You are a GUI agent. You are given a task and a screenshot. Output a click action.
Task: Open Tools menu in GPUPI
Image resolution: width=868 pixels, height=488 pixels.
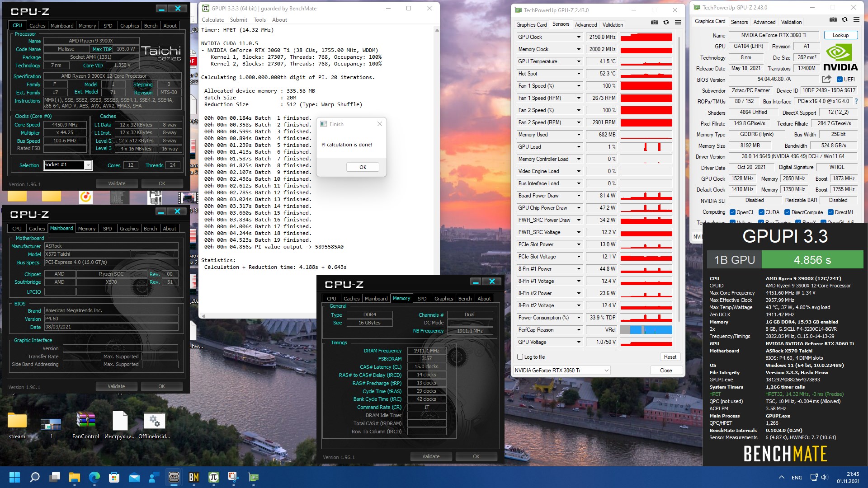(259, 20)
